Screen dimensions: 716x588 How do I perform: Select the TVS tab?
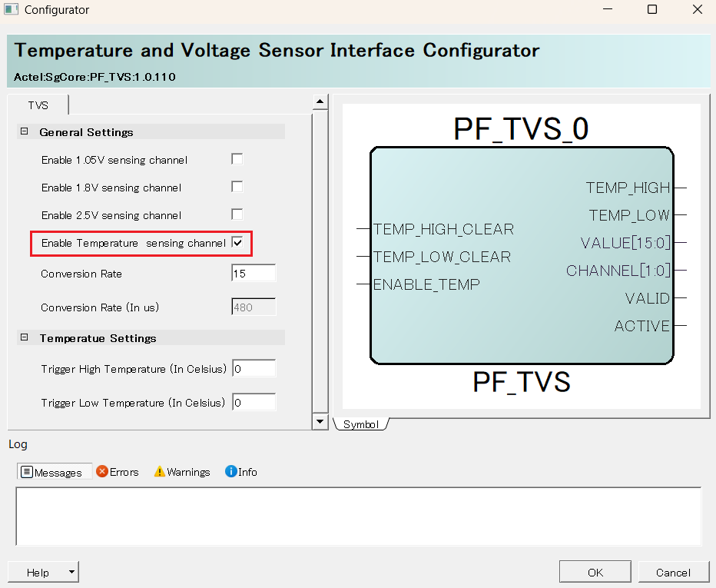coord(38,105)
